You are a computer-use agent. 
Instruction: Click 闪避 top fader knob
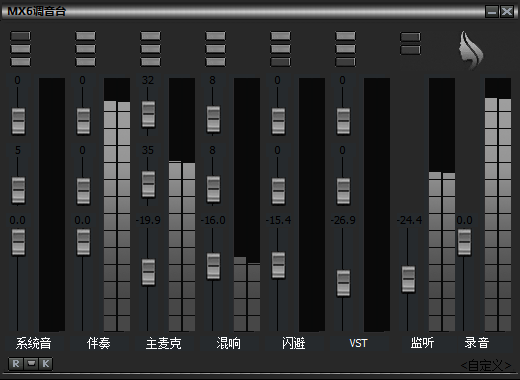278,121
